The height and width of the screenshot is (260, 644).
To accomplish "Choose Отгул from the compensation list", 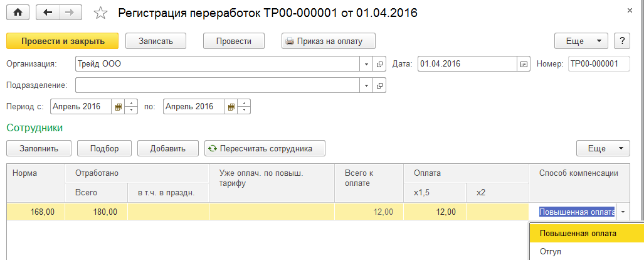I will pyautogui.click(x=551, y=252).
